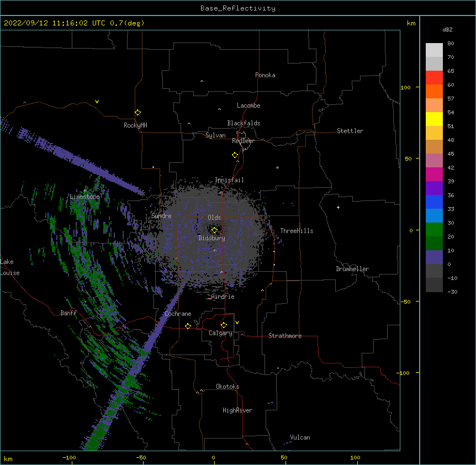Viewport: 476px width, 465px height.
Task: Click the Stettler city label
Action: click(x=350, y=131)
